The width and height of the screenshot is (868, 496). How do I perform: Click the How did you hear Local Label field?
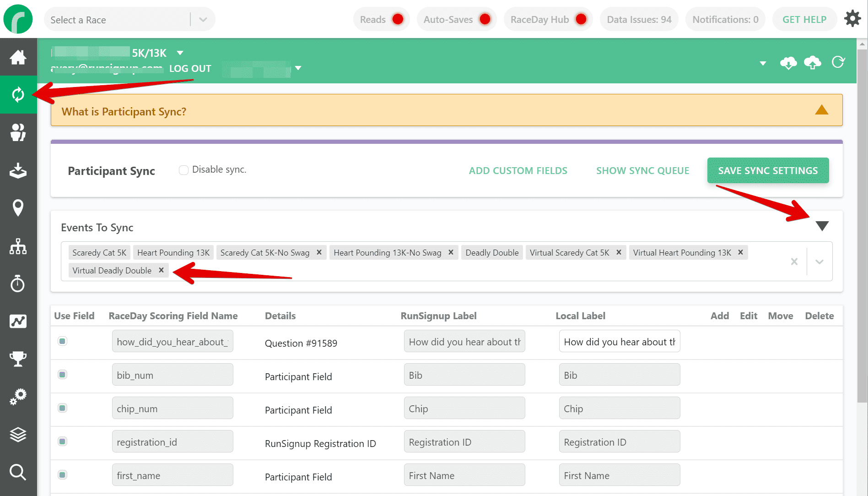pos(620,341)
